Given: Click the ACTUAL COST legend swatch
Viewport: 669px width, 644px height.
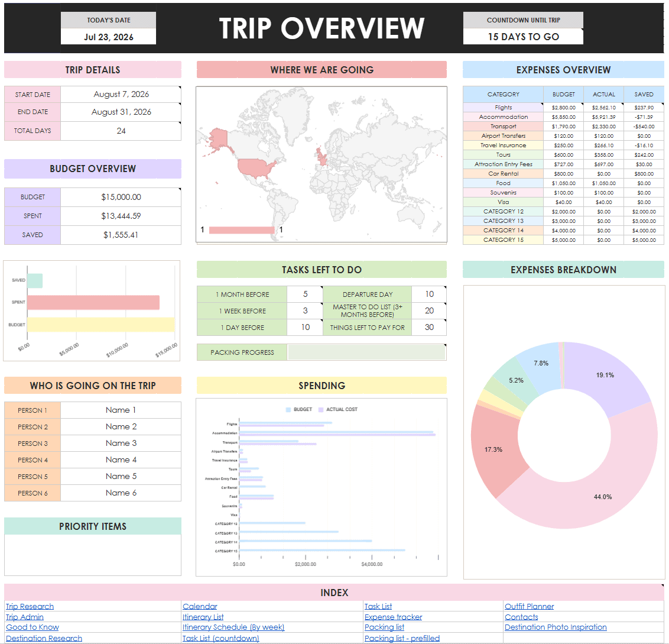Looking at the screenshot, I should [321, 410].
